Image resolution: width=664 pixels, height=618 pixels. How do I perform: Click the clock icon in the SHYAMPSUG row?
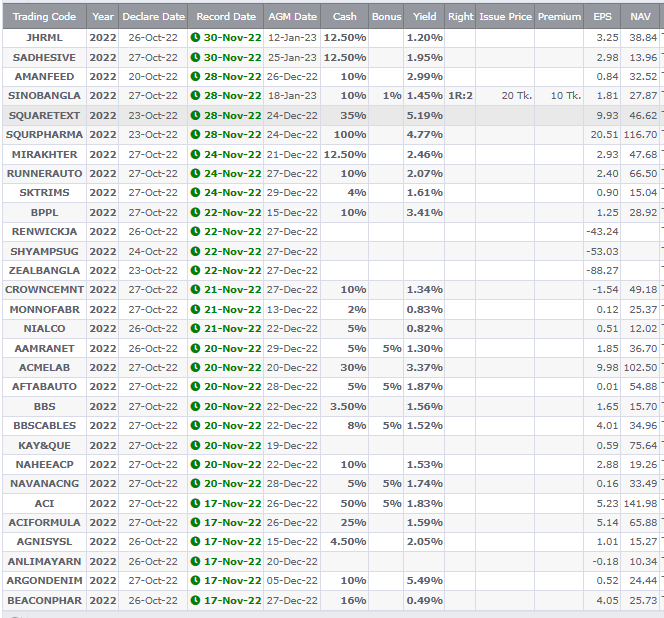(x=195, y=251)
